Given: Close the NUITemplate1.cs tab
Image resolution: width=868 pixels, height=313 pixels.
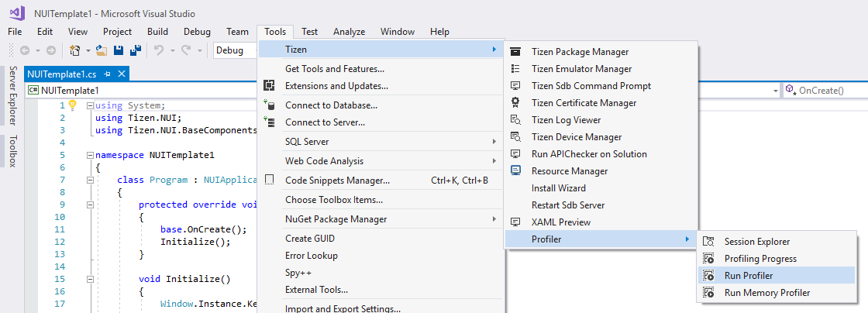Looking at the screenshot, I should 121,74.
